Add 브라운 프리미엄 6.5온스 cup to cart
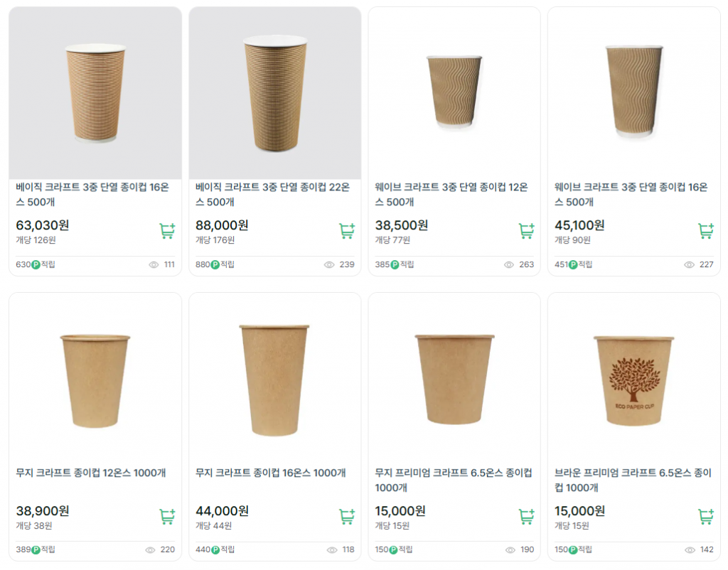728x570 pixels. pyautogui.click(x=706, y=517)
